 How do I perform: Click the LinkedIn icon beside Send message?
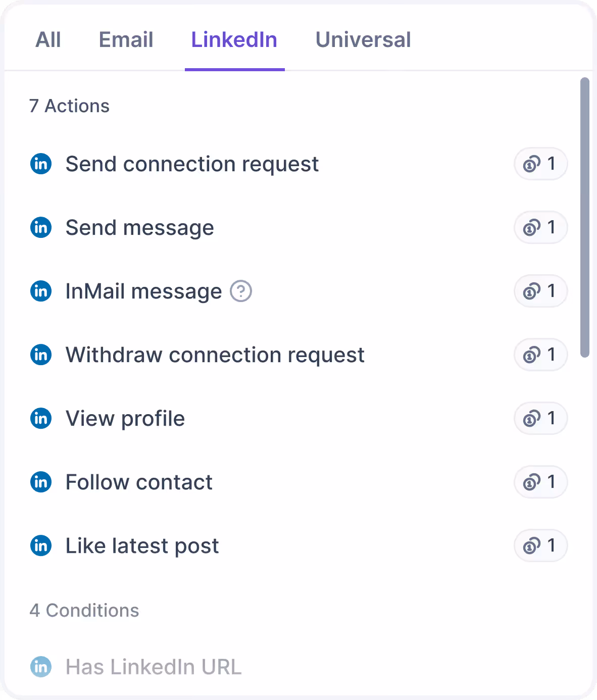[41, 228]
